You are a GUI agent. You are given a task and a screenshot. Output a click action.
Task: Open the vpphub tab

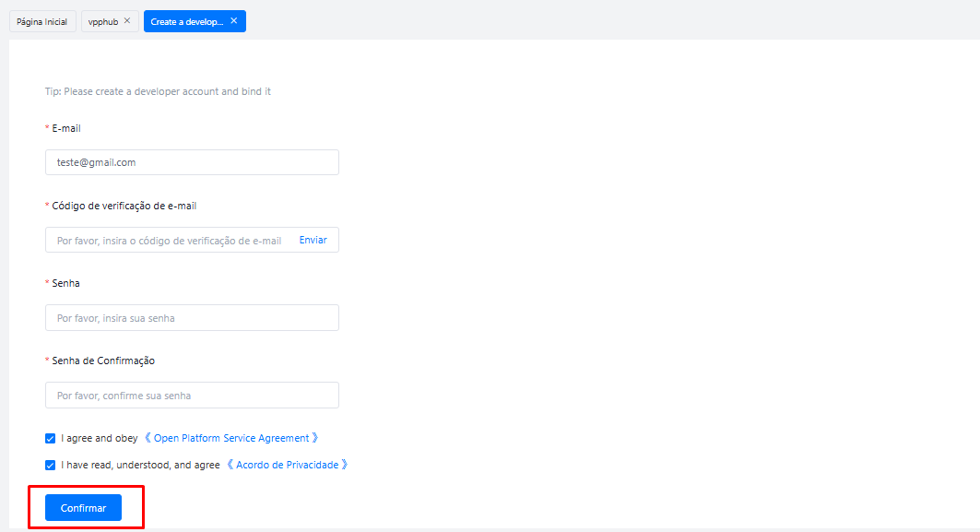(x=102, y=21)
